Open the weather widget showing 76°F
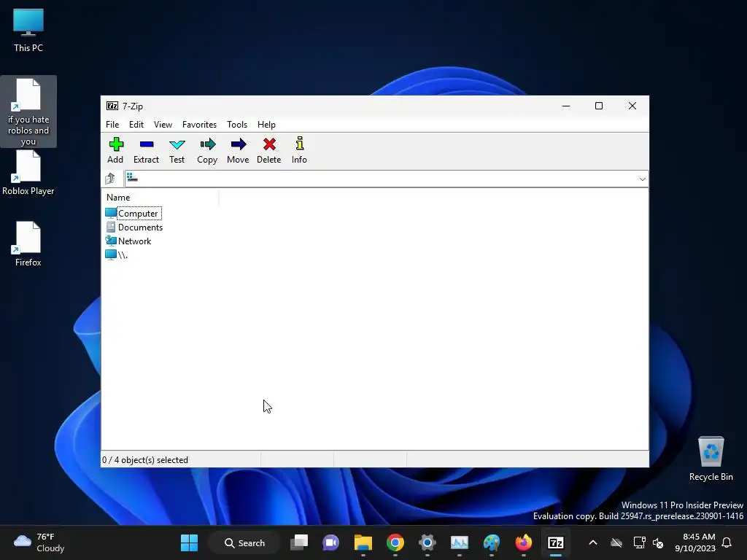This screenshot has height=560, width=747. [x=39, y=542]
